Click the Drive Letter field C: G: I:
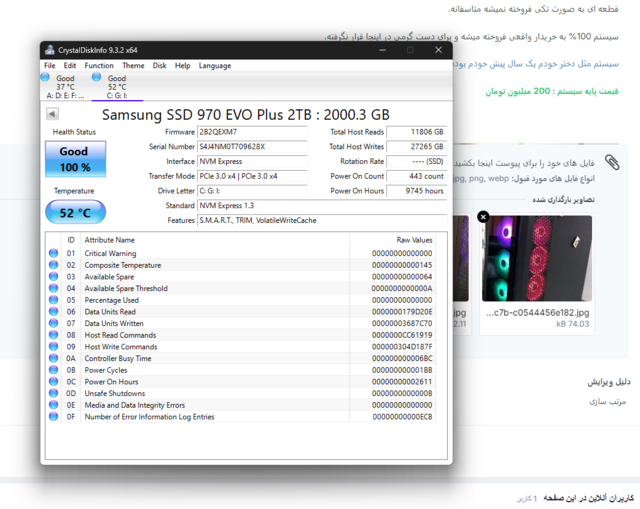This screenshot has height=509, width=640. point(252,191)
